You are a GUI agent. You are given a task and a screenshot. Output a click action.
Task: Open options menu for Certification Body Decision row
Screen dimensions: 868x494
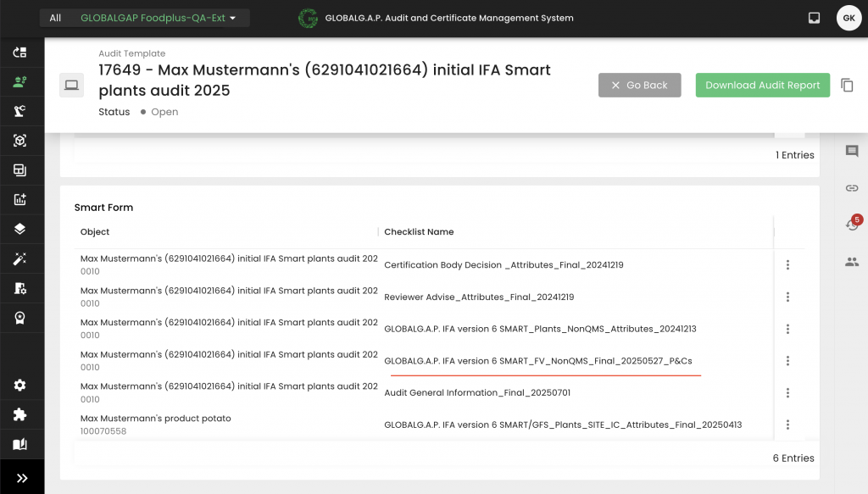click(x=787, y=265)
